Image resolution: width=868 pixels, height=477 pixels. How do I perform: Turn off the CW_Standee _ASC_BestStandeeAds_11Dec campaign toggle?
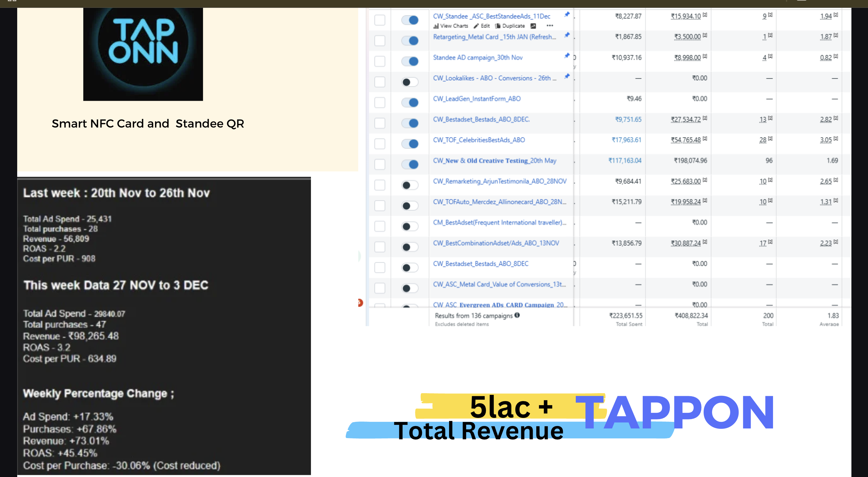click(410, 20)
